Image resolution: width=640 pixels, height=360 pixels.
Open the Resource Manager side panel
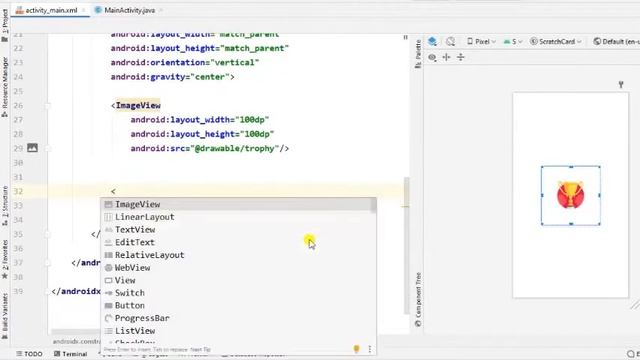5,87
